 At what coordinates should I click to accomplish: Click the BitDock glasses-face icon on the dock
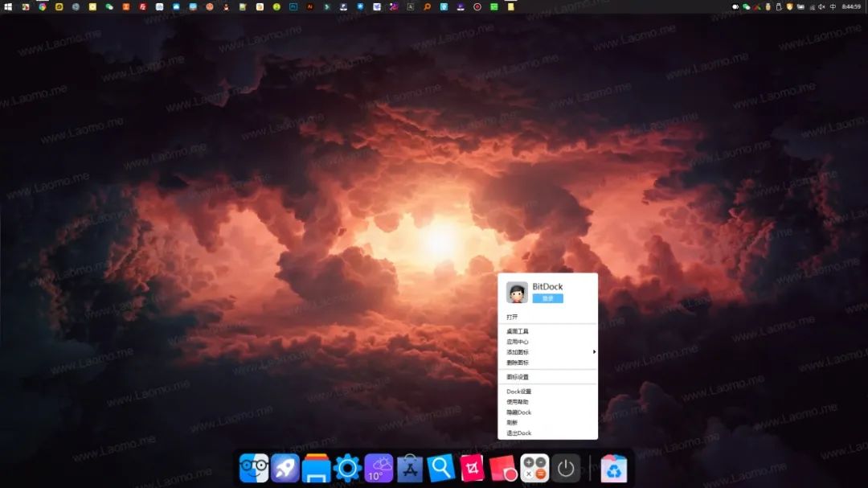coord(254,466)
